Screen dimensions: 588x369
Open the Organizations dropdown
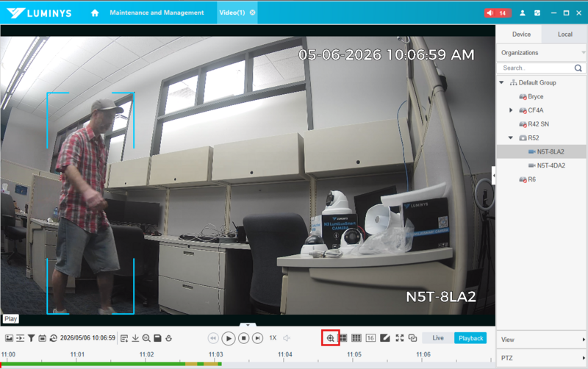(542, 52)
